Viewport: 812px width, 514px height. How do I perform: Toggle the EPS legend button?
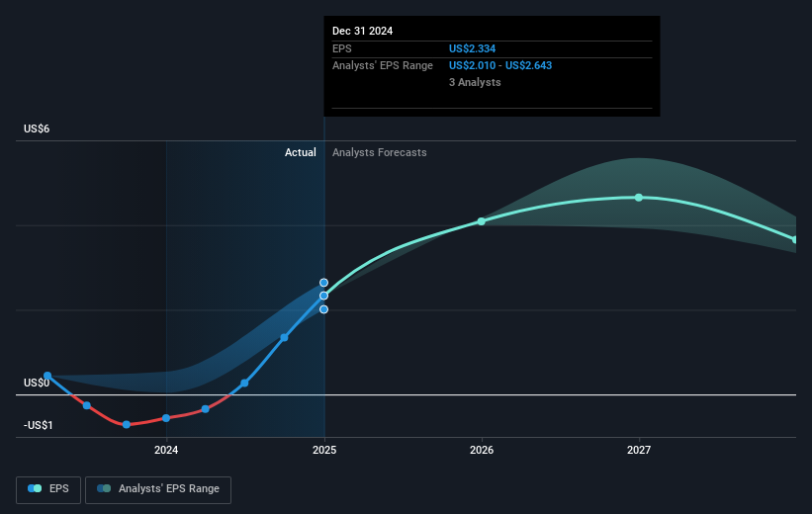coord(48,489)
